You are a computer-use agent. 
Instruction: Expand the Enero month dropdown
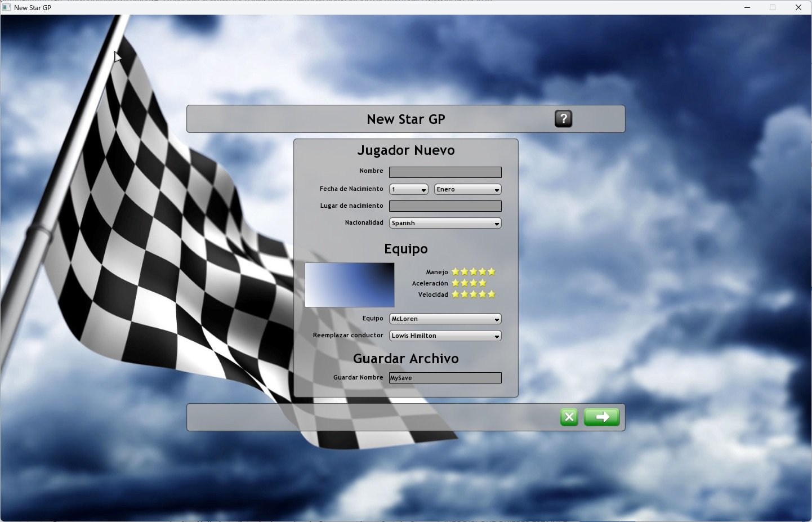click(x=467, y=190)
